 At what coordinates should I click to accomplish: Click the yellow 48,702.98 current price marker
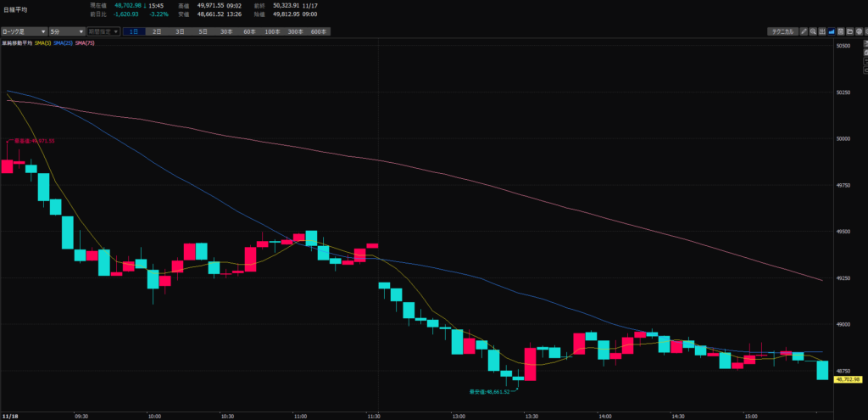click(x=848, y=379)
